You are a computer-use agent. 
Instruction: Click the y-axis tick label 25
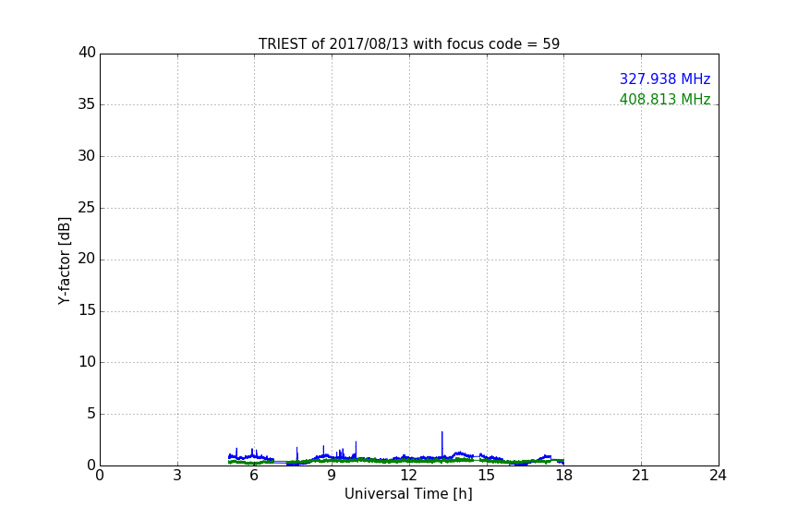(87, 208)
